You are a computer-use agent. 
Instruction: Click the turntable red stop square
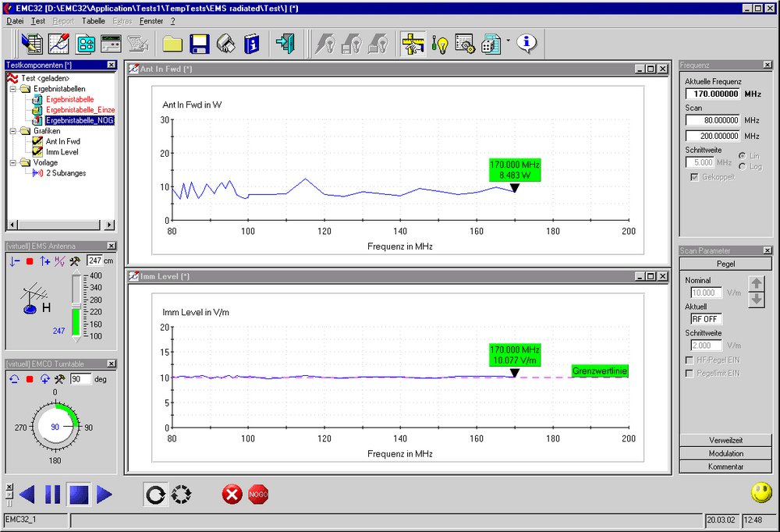(30, 379)
